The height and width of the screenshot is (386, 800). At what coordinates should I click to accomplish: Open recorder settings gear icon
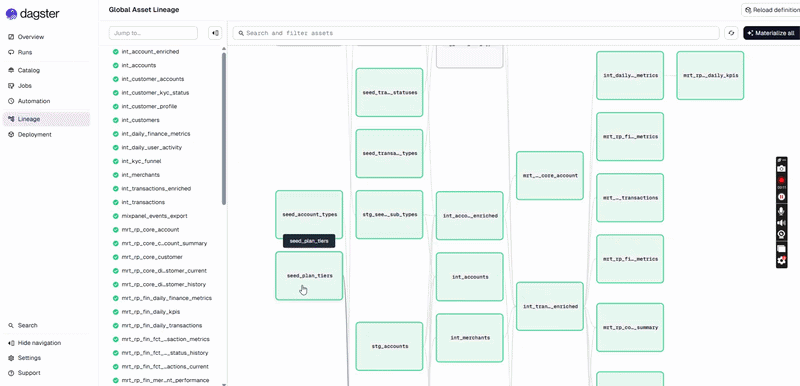781,261
